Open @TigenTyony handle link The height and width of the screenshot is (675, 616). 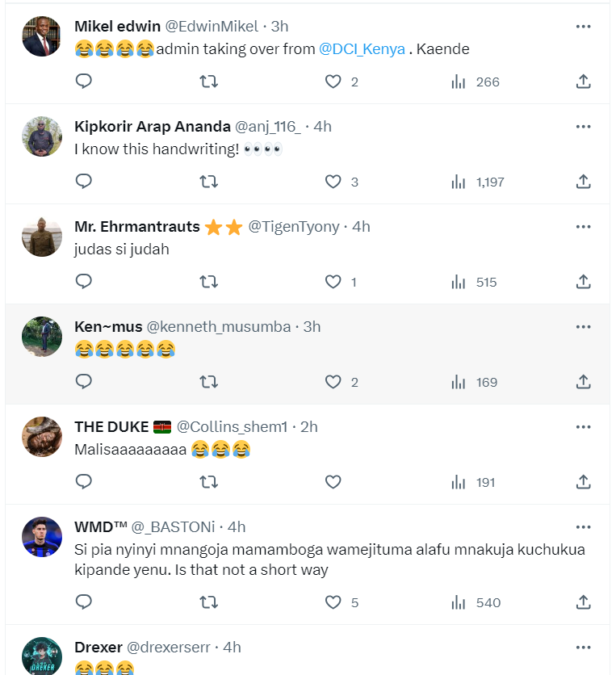[x=294, y=227]
